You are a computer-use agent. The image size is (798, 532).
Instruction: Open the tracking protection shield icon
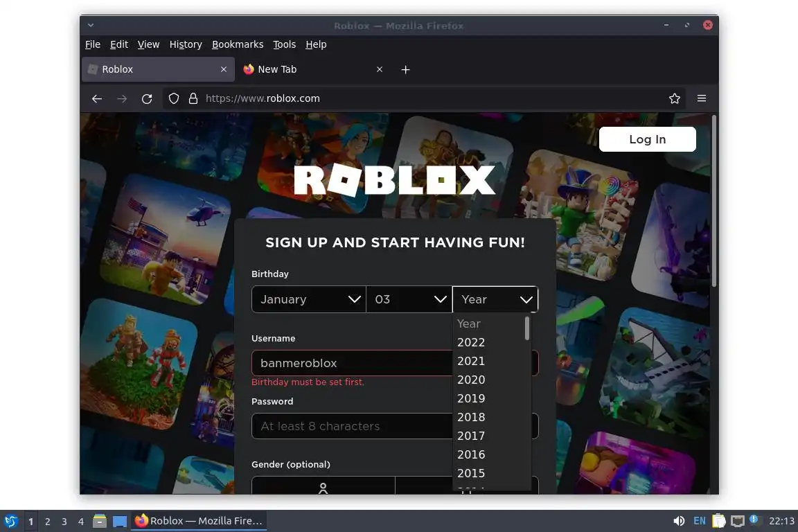[x=174, y=98]
